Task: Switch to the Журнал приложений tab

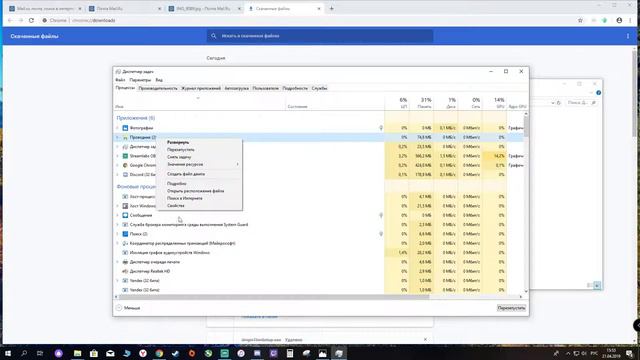Action: (201, 88)
